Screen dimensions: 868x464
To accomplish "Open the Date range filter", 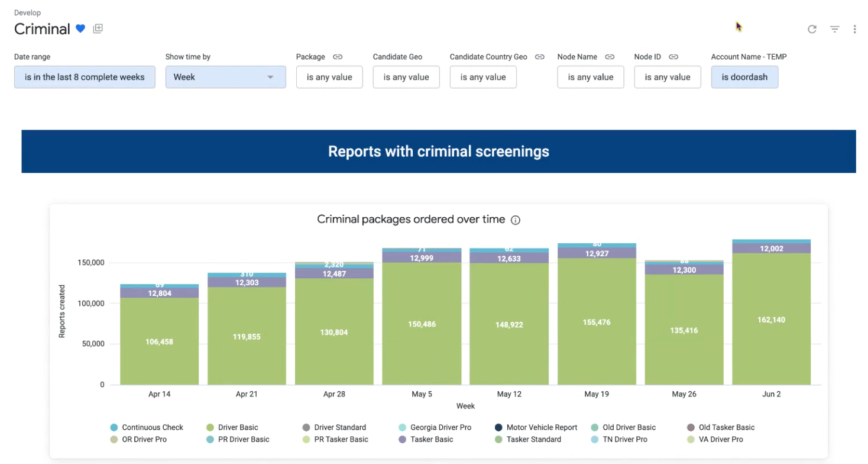I will tap(85, 77).
